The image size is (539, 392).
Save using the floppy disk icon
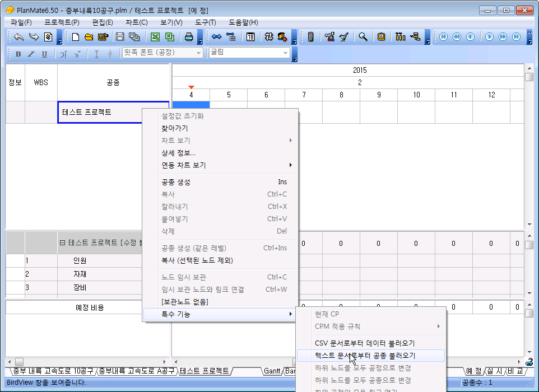pos(119,37)
